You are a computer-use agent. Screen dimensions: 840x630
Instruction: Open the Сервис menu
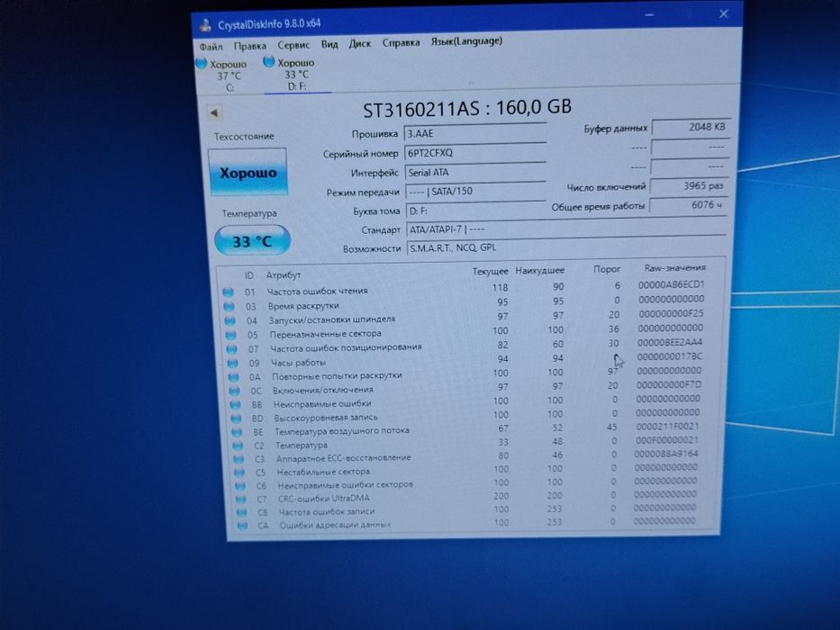click(x=294, y=45)
